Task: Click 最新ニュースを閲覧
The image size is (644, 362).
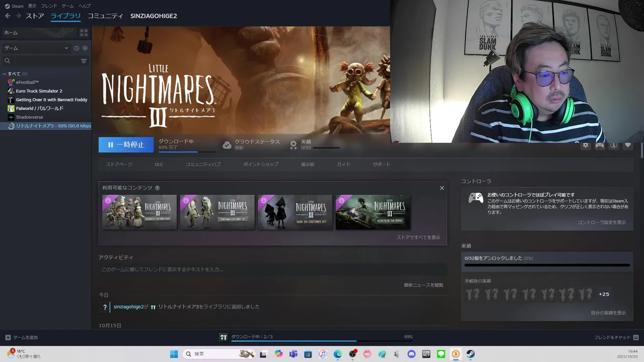Action: click(424, 285)
